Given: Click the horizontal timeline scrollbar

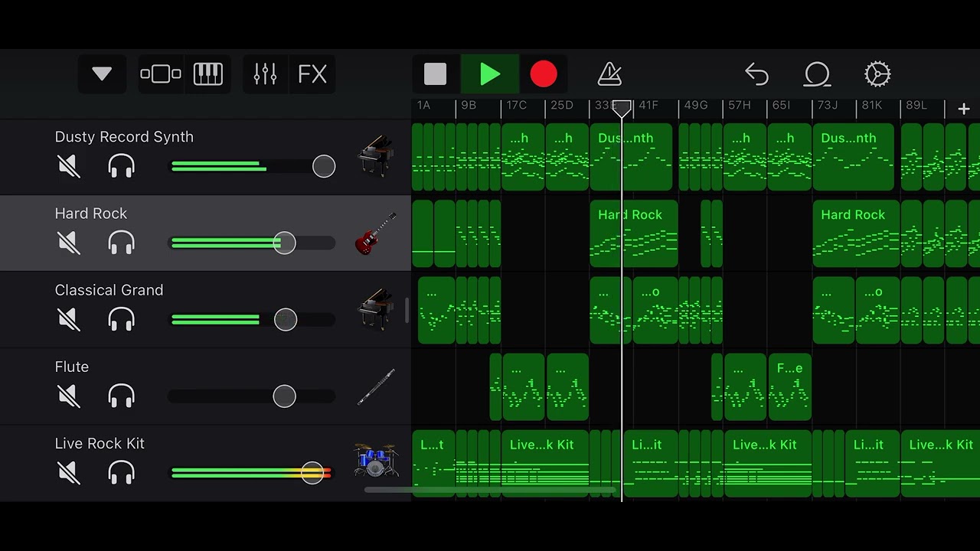Looking at the screenshot, I should (491, 490).
